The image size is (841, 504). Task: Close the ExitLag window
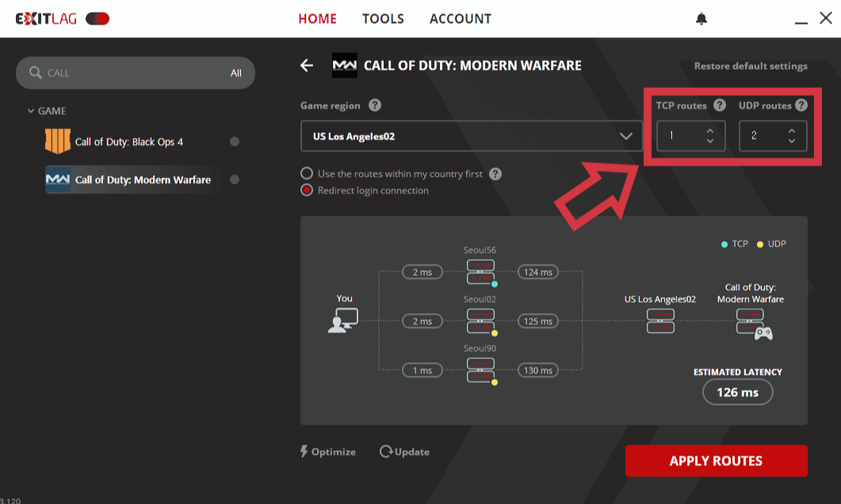(x=826, y=17)
